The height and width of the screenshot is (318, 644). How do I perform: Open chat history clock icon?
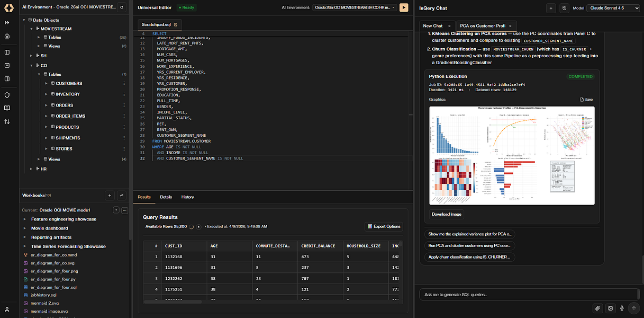click(x=564, y=8)
